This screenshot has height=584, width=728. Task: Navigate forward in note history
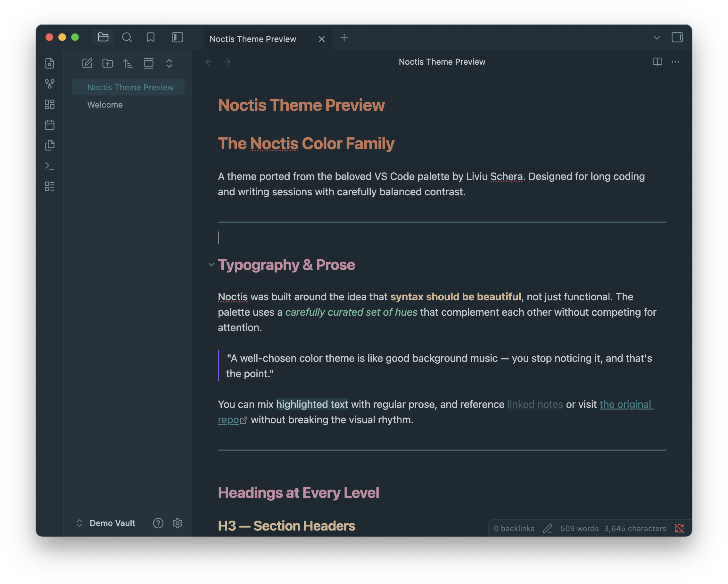point(227,62)
